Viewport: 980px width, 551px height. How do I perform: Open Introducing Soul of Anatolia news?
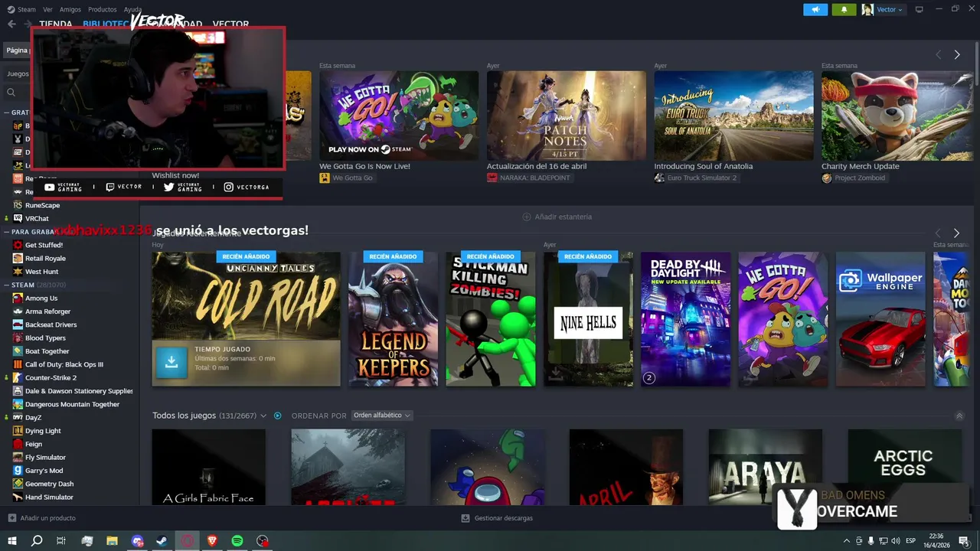(x=733, y=116)
